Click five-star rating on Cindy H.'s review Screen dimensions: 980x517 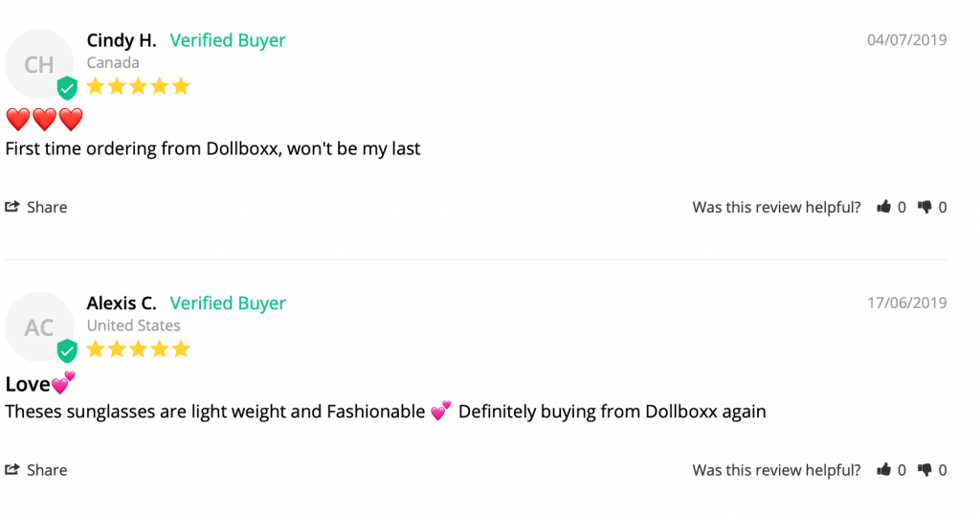click(x=138, y=85)
